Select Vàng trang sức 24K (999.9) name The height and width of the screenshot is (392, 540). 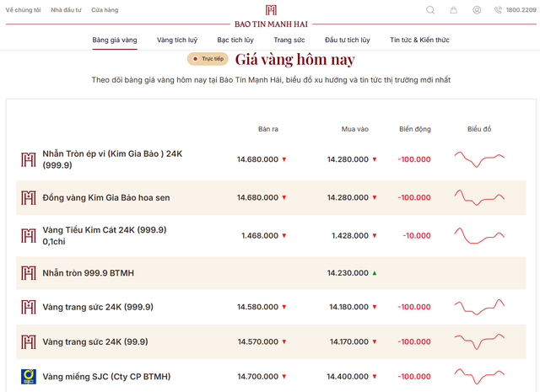pos(98,307)
